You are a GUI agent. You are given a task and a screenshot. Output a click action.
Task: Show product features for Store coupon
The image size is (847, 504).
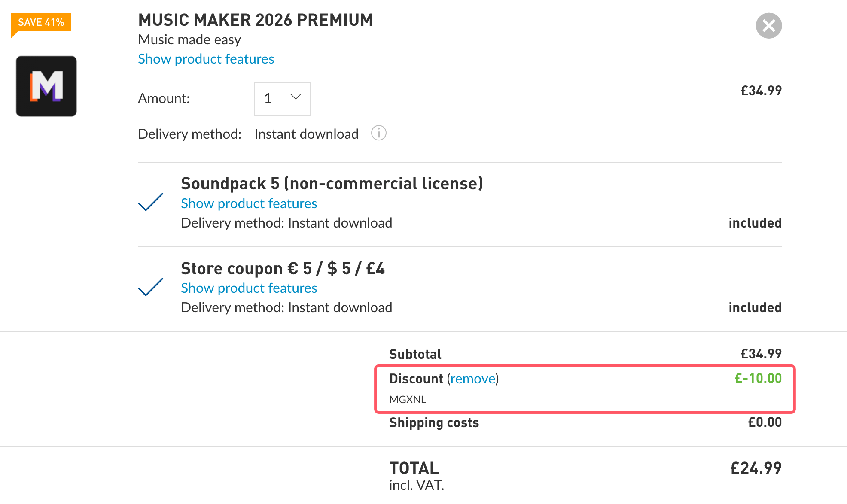pos(249,288)
